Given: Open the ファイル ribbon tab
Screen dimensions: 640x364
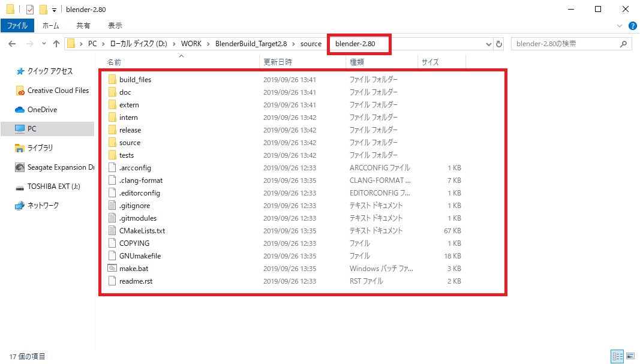Looking at the screenshot, I should (x=17, y=26).
